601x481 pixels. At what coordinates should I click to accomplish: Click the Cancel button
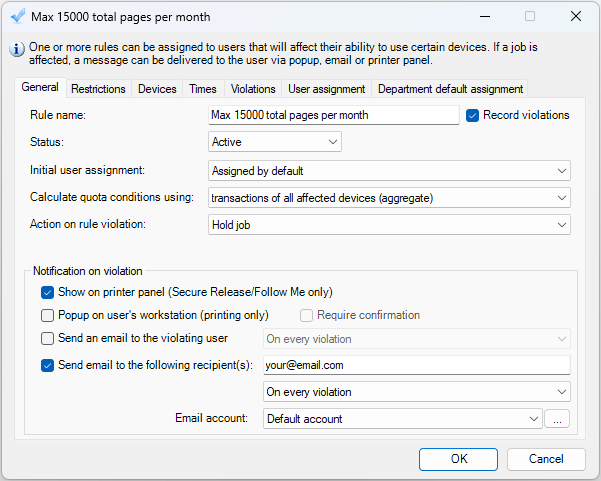(x=546, y=459)
